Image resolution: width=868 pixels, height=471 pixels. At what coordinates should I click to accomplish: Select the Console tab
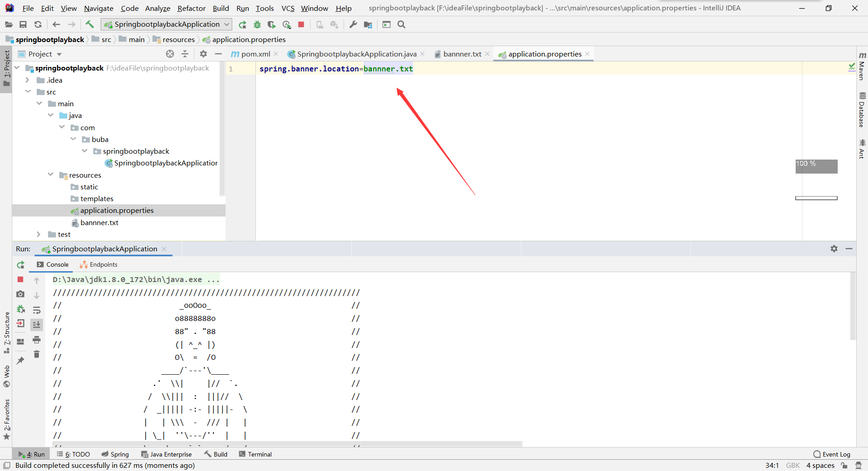point(52,265)
